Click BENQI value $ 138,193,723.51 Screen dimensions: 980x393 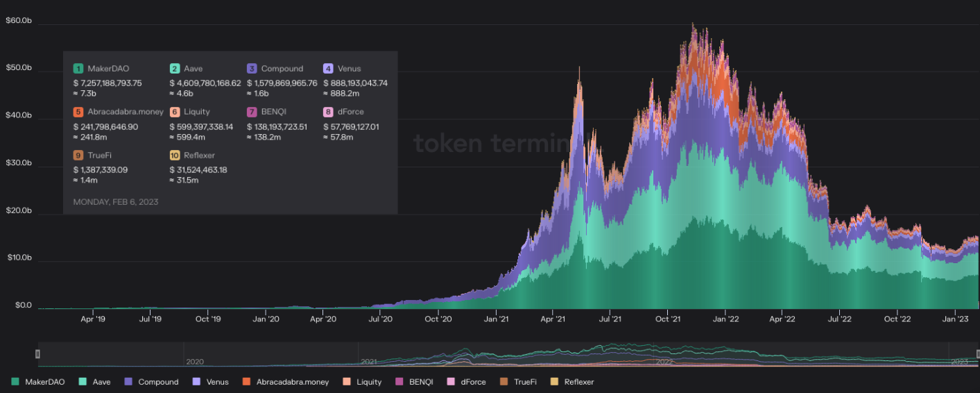277,126
